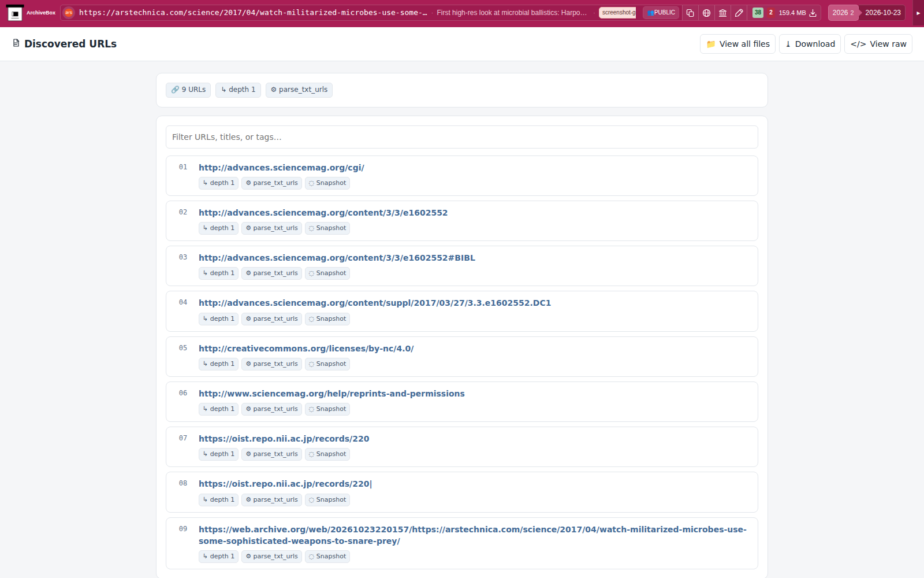This screenshot has height=578, width=924.
Task: Open View raw
Action: 878,44
